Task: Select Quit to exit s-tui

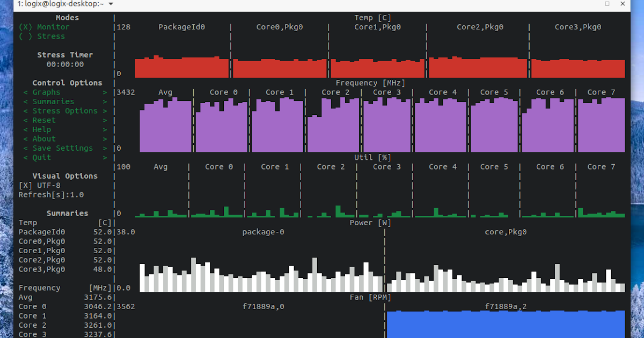Action: pos(40,157)
